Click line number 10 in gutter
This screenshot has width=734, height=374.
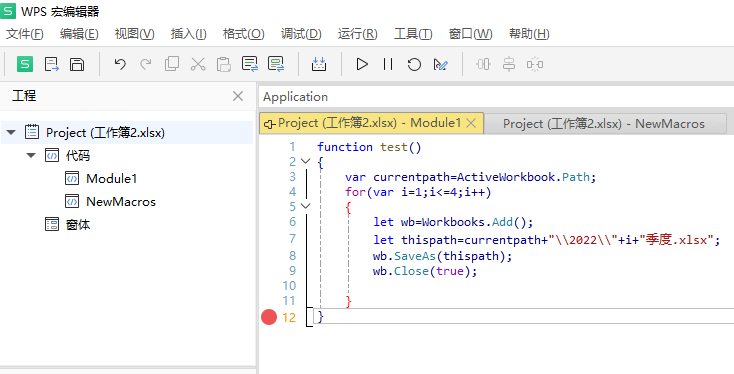pyautogui.click(x=289, y=286)
